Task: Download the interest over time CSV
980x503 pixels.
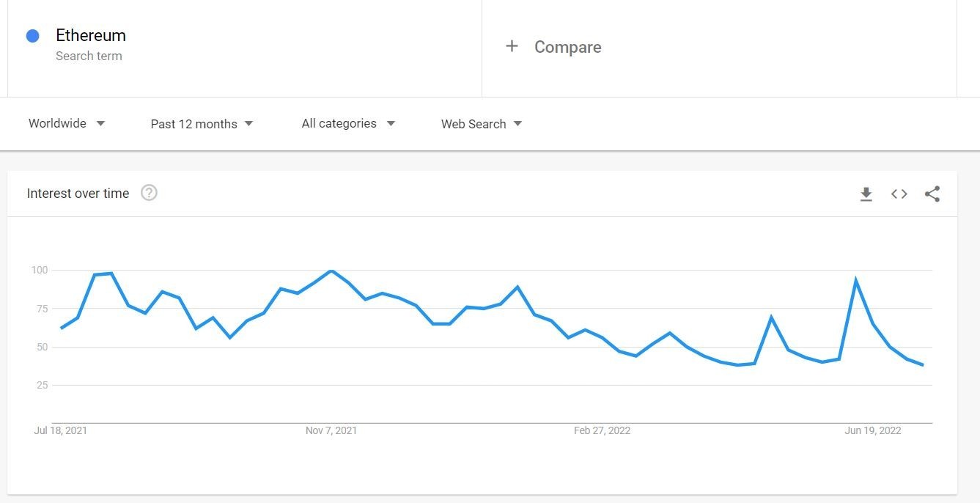Action: pos(866,194)
